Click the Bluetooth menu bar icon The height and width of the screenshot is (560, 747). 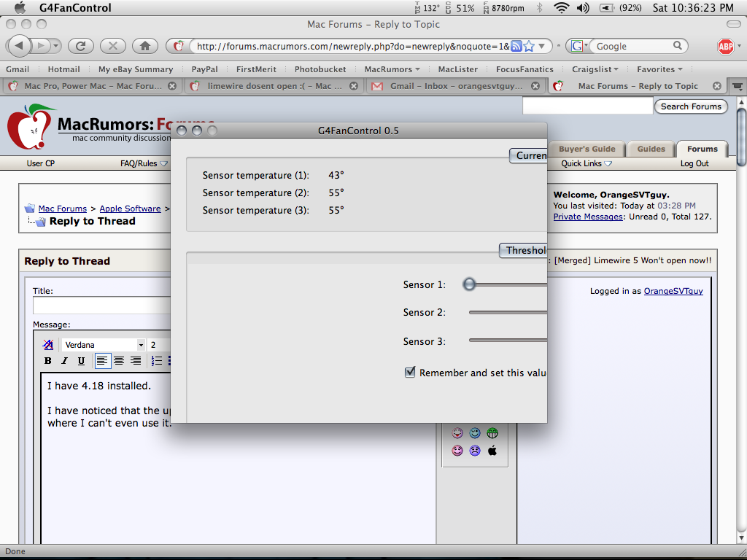540,7
